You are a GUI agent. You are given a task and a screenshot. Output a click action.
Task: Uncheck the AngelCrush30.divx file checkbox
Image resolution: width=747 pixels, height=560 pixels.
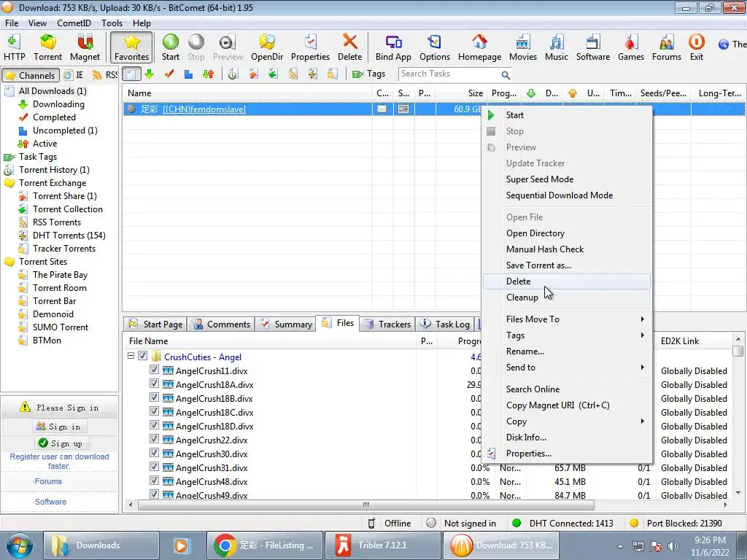154,452
